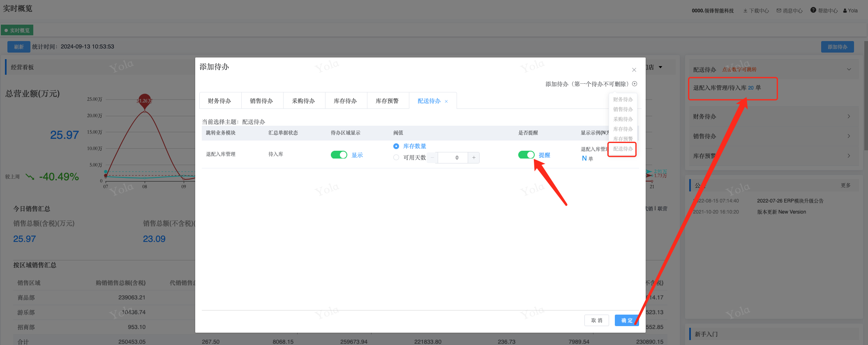Screen dimensions: 868x345
Task: Turn off the 提醒 reminder switch
Action: [526, 155]
